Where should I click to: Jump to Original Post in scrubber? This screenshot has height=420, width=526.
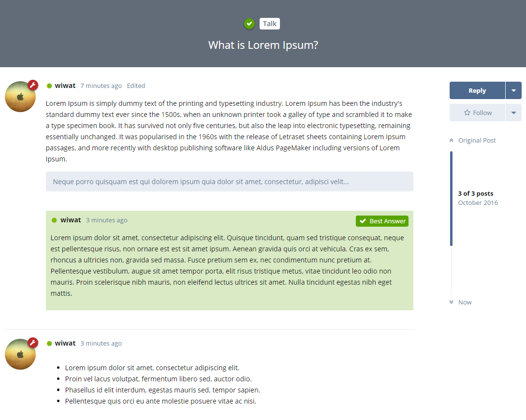pos(477,141)
